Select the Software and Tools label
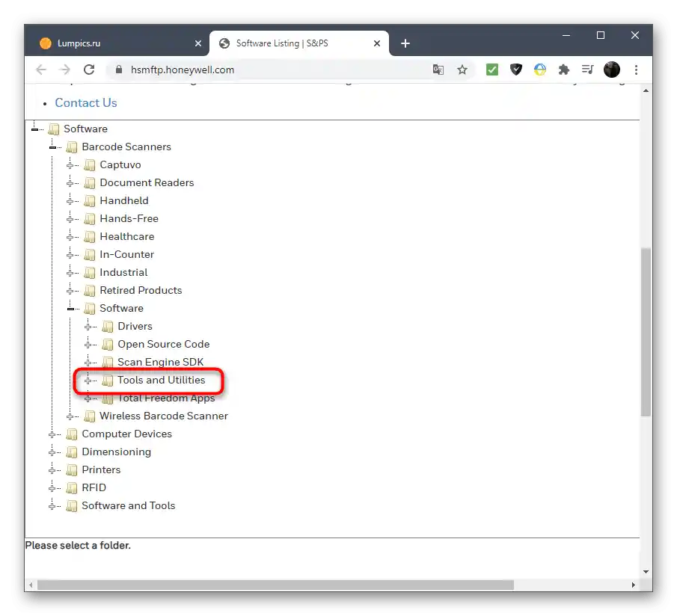The height and width of the screenshot is (616, 677). pyautogui.click(x=128, y=505)
